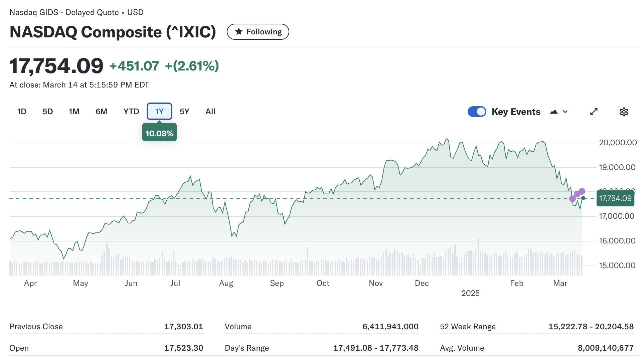This screenshot has height=360, width=644.
Task: Click the 17,523.30 open value
Action: point(184,348)
